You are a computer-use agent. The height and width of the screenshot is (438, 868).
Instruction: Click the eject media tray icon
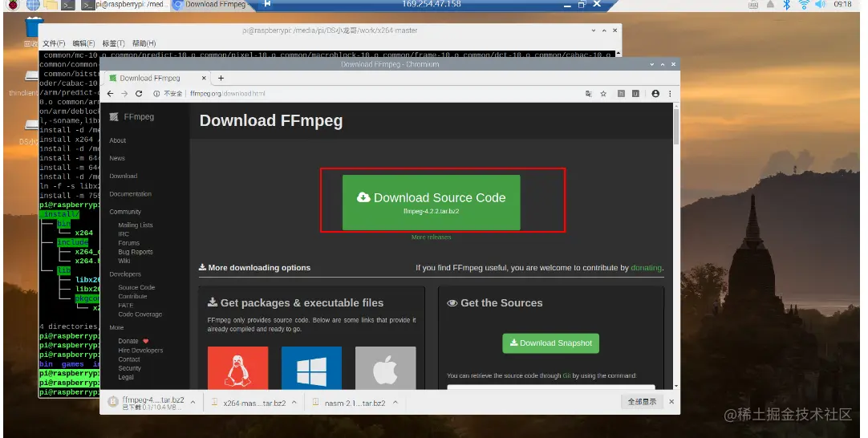(770, 5)
